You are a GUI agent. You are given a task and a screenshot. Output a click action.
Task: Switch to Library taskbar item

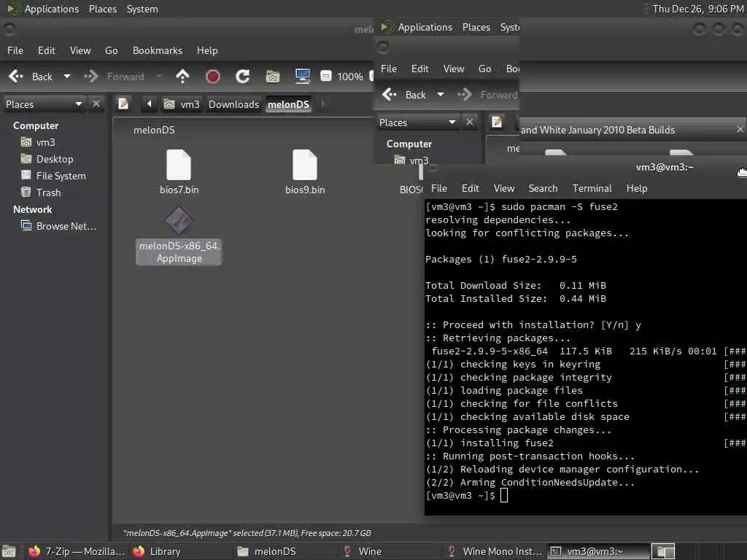coord(157,551)
